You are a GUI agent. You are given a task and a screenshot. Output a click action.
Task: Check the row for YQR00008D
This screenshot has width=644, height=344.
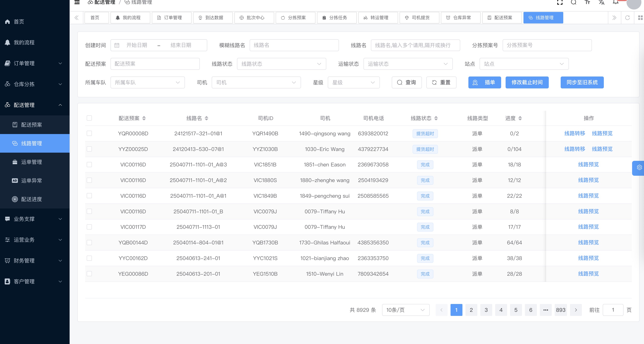pos(89,133)
